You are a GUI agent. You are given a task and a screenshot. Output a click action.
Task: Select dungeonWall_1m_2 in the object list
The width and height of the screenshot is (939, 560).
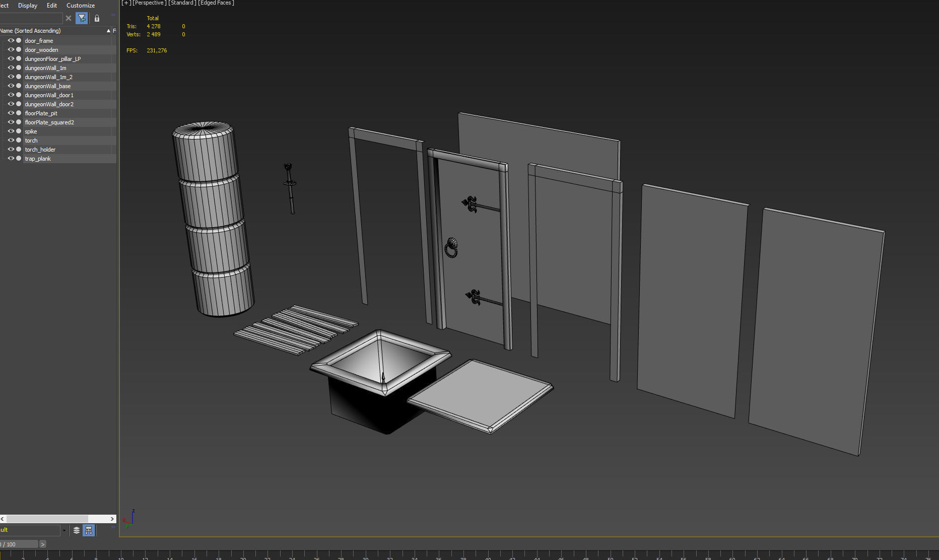click(48, 77)
